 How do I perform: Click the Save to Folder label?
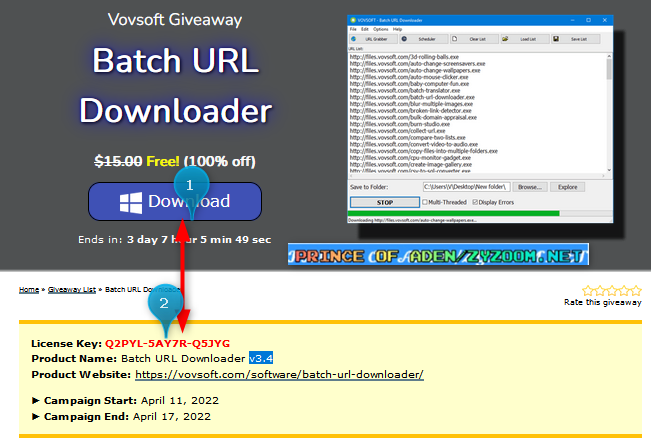(x=369, y=187)
